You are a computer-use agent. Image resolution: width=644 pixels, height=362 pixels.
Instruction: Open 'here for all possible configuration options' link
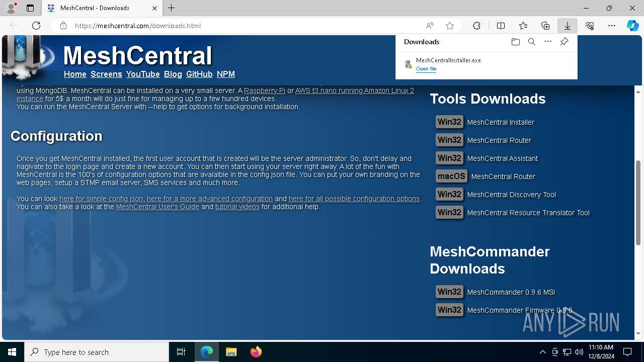click(354, 199)
